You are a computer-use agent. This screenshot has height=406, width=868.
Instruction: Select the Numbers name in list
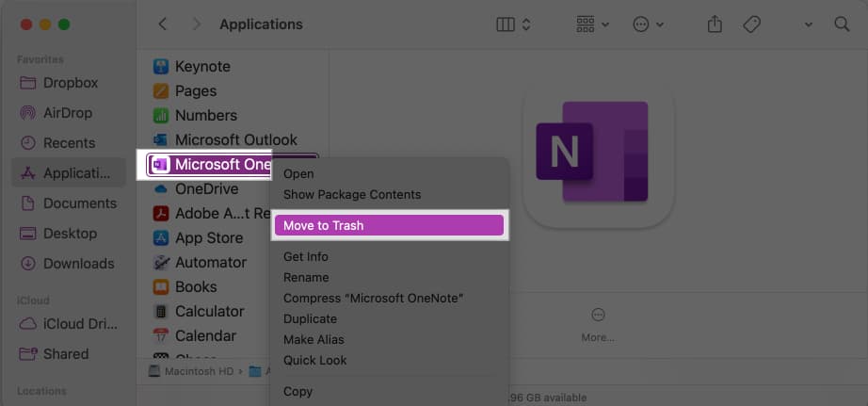[206, 115]
